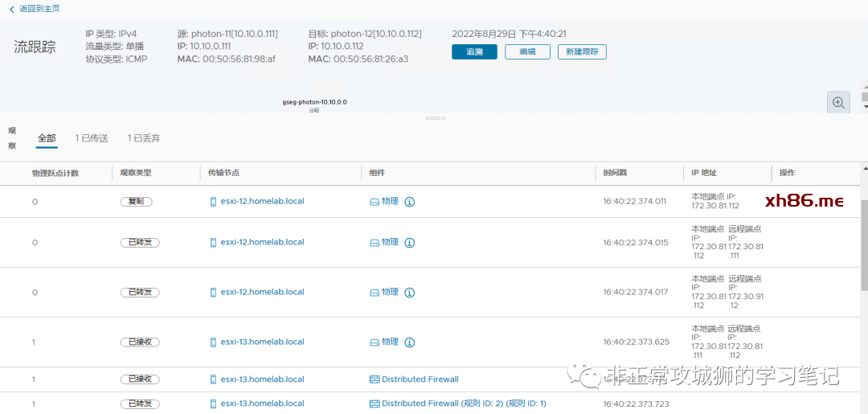Select the 全部 observations tab
Image resolution: width=868 pixels, height=414 pixels.
point(47,138)
